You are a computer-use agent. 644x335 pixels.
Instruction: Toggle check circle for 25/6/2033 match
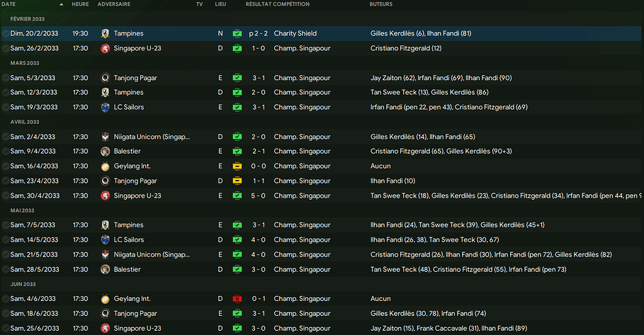coord(6,329)
